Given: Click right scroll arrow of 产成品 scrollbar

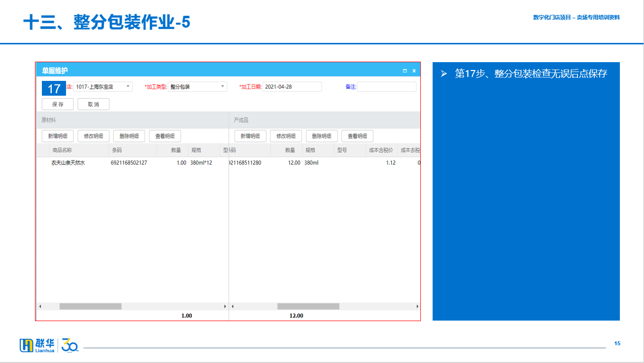Looking at the screenshot, I should point(418,306).
